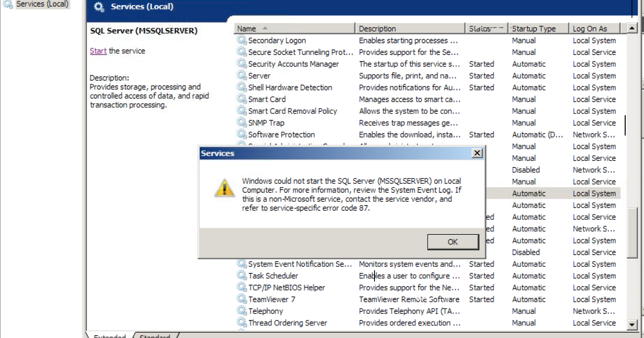Select System Event Notification gear icon
Image resolution: width=644 pixels, height=338 pixels.
[242, 264]
